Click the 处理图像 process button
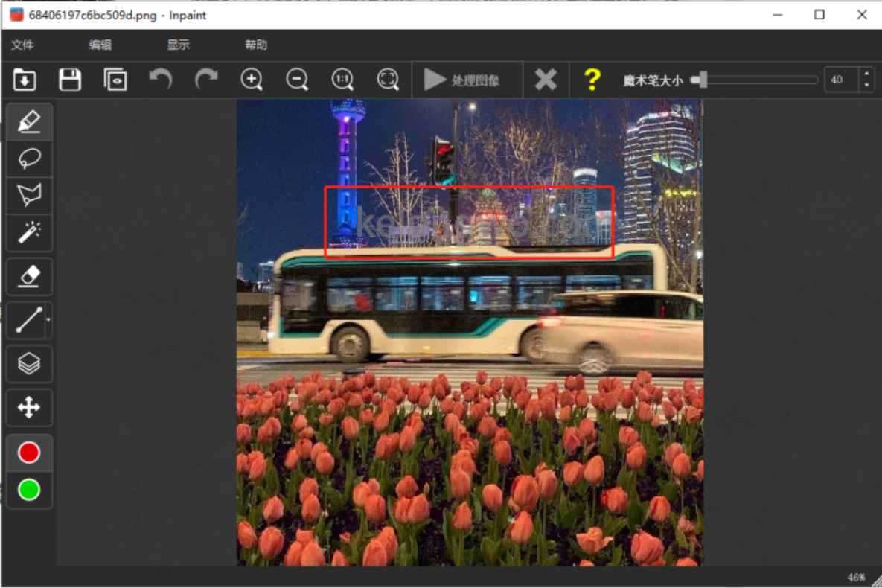 pos(467,79)
